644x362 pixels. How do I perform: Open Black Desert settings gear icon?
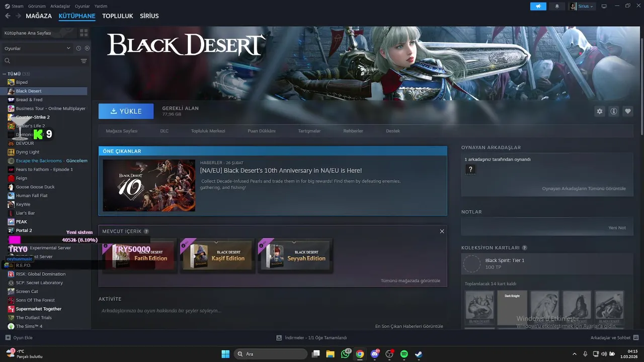point(599,111)
